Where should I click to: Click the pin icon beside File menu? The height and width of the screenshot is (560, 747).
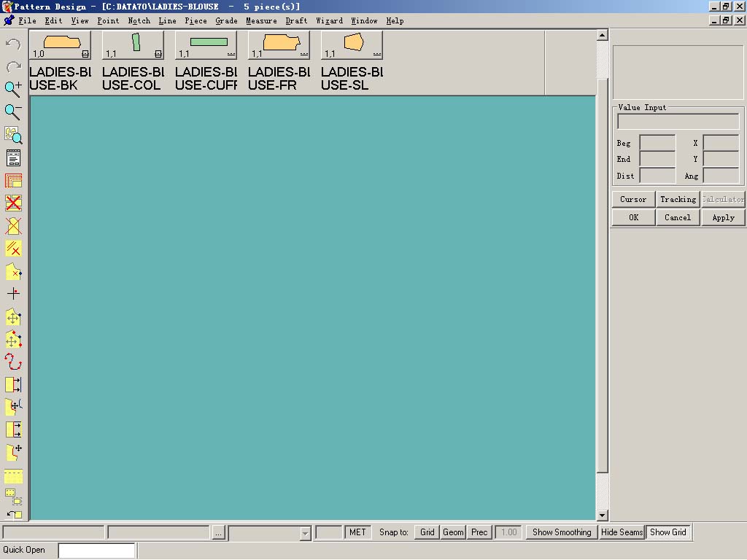[x=9, y=20]
